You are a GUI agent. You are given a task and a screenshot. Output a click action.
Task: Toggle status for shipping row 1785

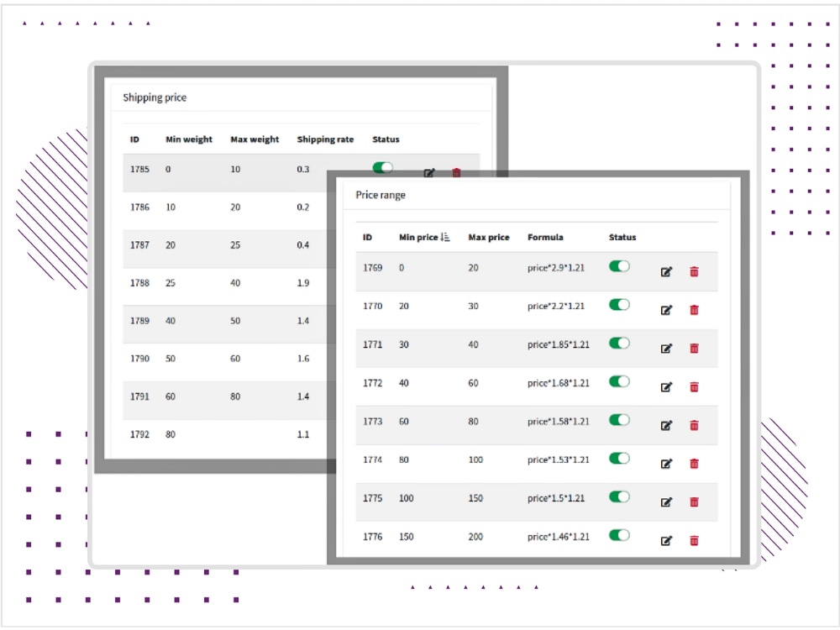coord(382,168)
